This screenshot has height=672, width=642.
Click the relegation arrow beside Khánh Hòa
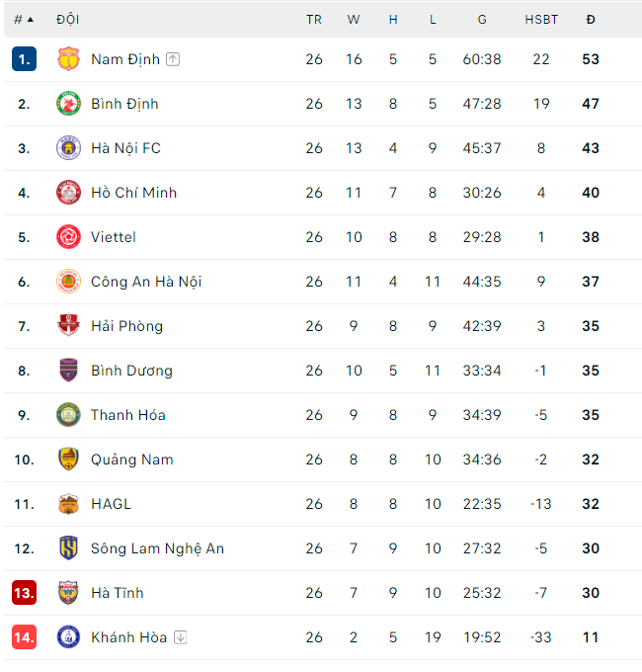pos(181,637)
